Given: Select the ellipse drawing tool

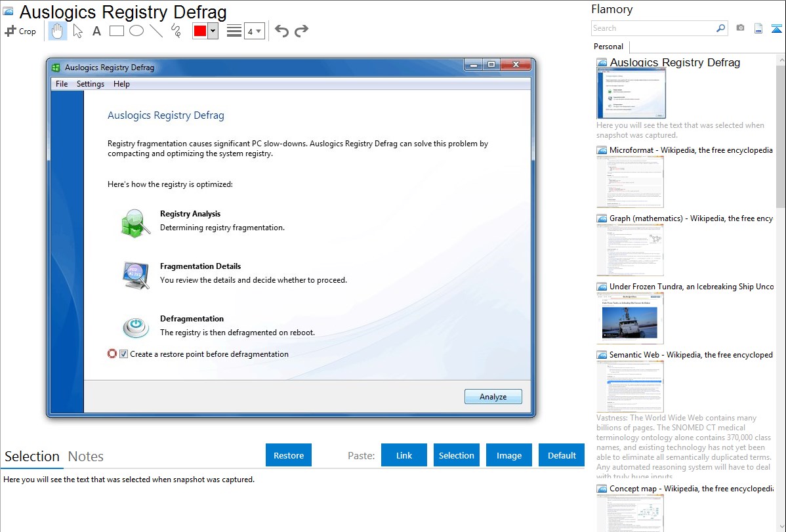Looking at the screenshot, I should pyautogui.click(x=136, y=31).
